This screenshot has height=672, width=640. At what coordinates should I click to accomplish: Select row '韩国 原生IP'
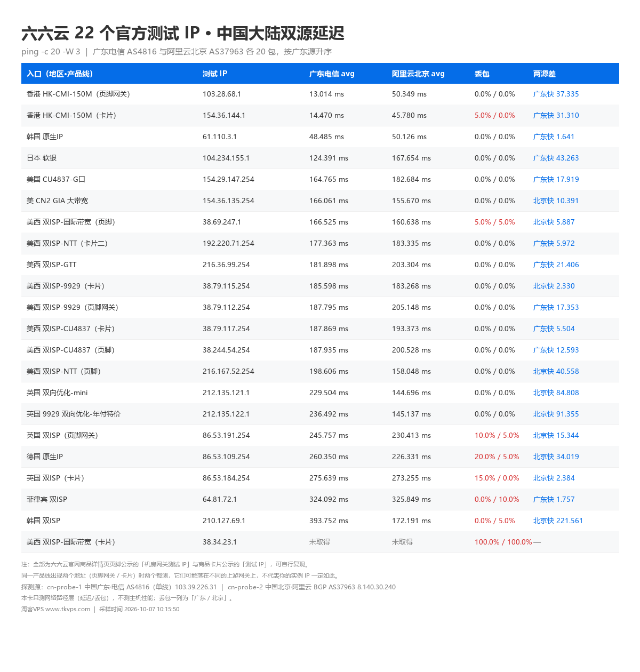click(320, 137)
